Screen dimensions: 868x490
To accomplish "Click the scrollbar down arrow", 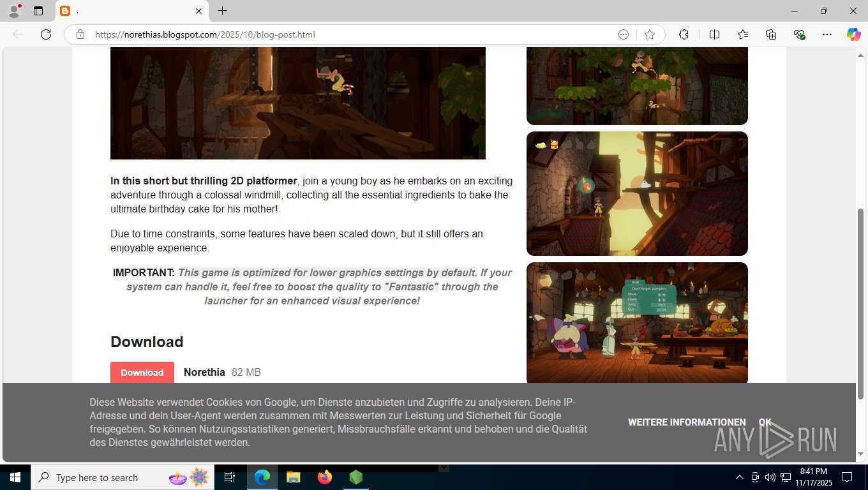I will 860,454.
